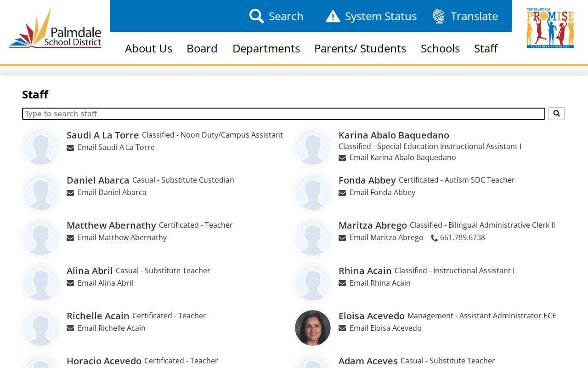Click Saudi A La Torre's avatar placeholder
This screenshot has width=588, height=368.
pyautogui.click(x=41, y=147)
